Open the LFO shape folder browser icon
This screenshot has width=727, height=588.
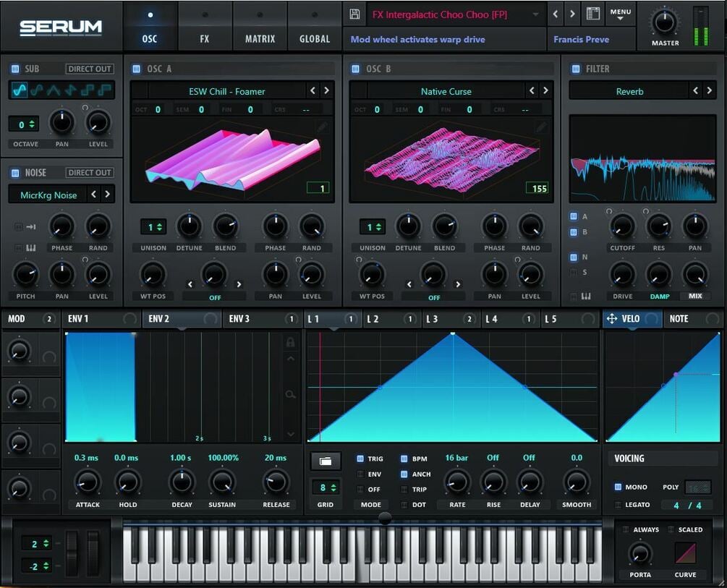(325, 461)
